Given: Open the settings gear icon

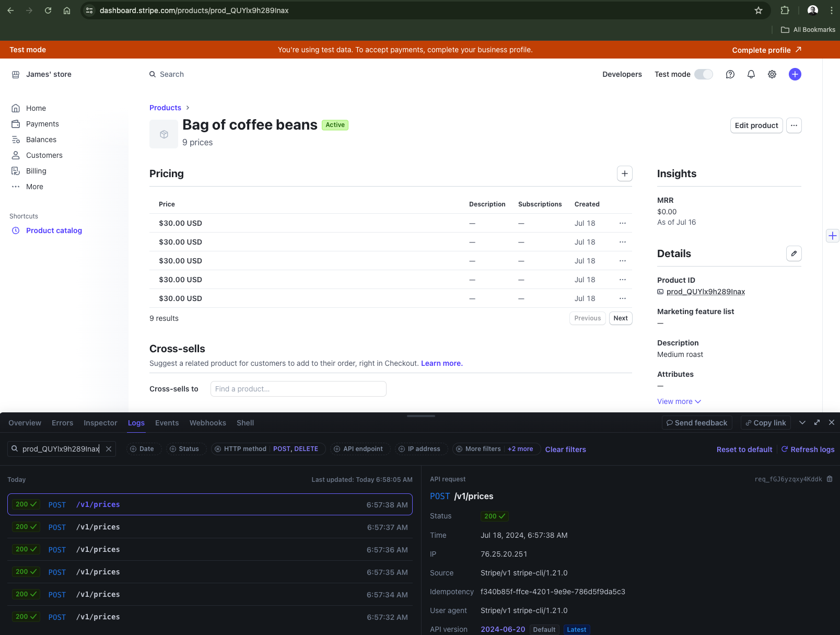Looking at the screenshot, I should (x=772, y=74).
